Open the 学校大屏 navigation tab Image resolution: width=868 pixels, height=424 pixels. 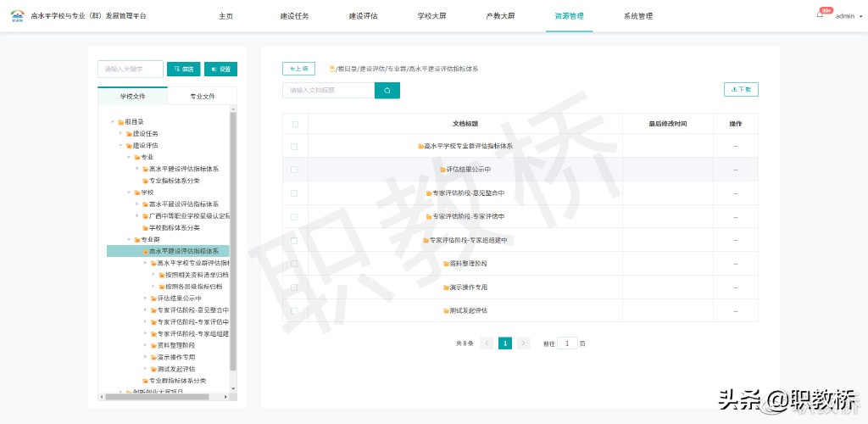431,16
